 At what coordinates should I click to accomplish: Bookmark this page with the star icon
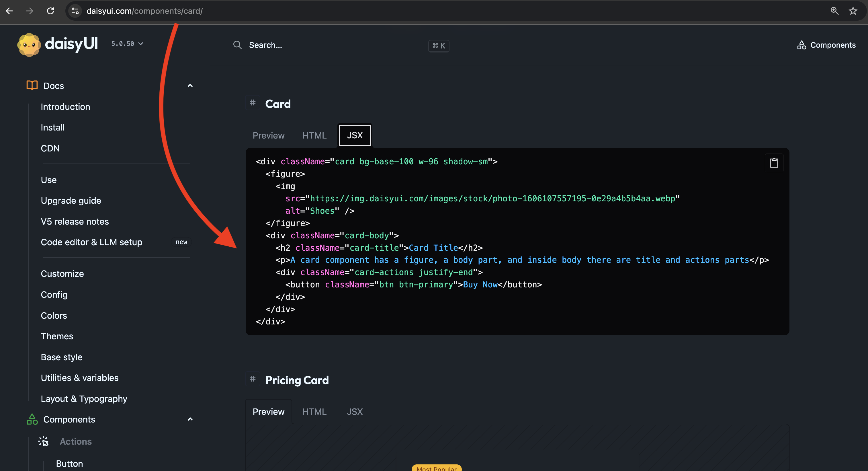(853, 11)
